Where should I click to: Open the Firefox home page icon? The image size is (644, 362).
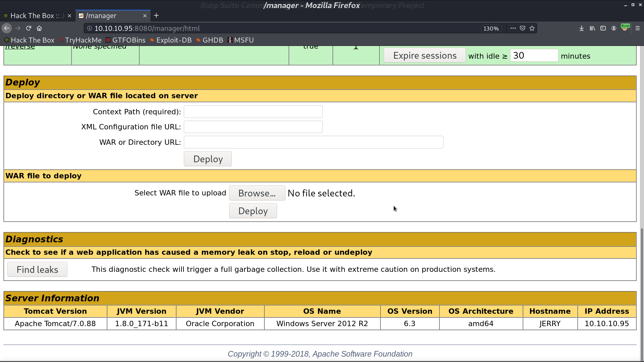[39, 28]
